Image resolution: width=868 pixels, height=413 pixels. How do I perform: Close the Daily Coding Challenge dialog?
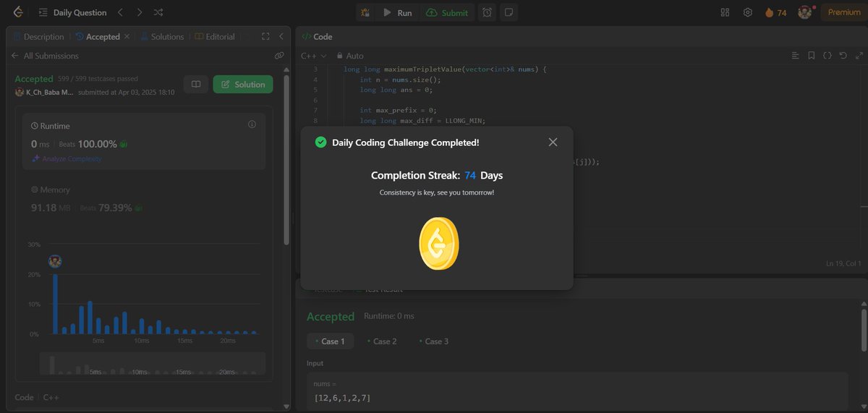tap(553, 142)
